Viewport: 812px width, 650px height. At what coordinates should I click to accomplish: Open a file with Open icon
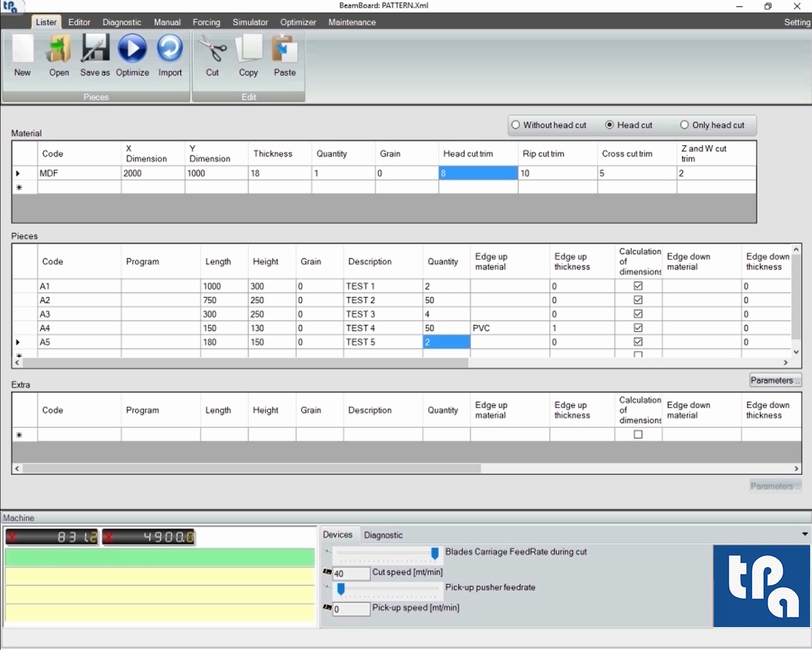pyautogui.click(x=58, y=56)
